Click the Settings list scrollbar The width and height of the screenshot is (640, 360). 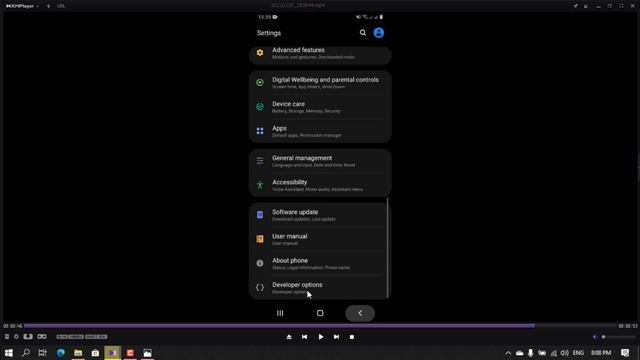point(388,247)
